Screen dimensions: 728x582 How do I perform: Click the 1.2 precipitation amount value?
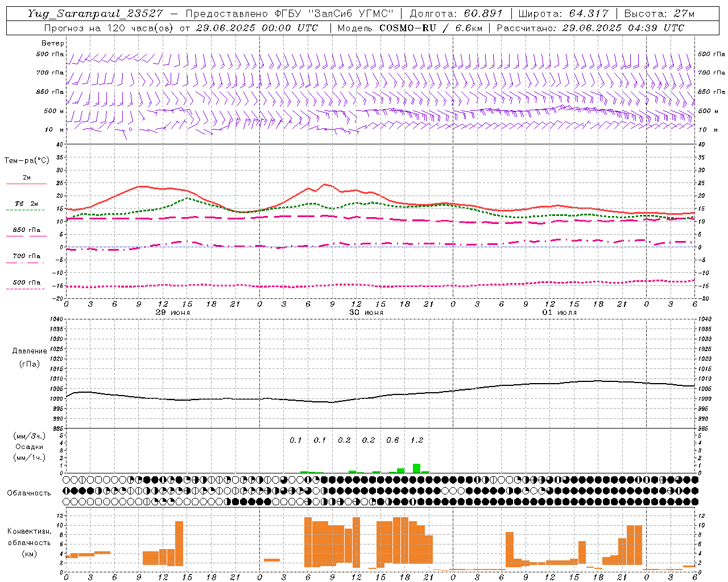tap(417, 440)
